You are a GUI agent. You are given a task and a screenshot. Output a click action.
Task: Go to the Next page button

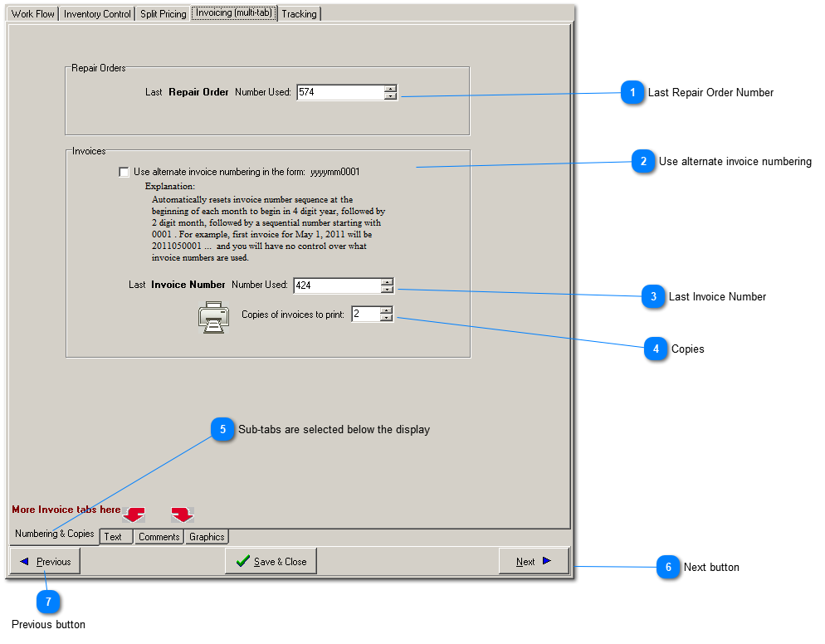click(x=534, y=562)
